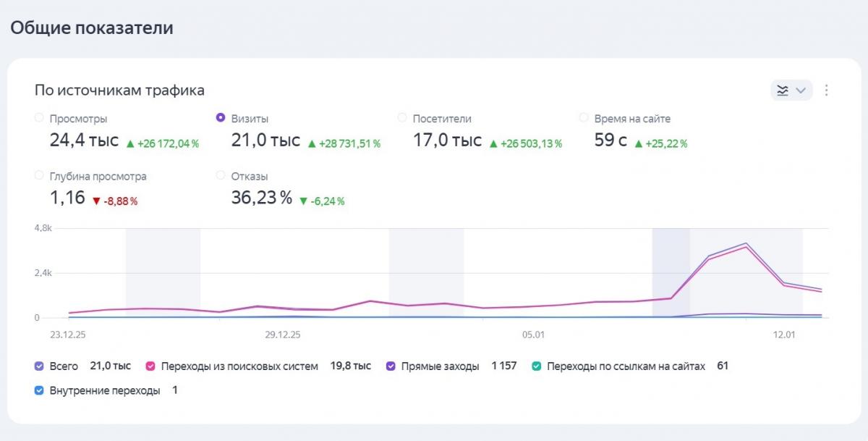Click the red -8,88 % depth change indicator
This screenshot has height=441, width=868.
(x=114, y=201)
